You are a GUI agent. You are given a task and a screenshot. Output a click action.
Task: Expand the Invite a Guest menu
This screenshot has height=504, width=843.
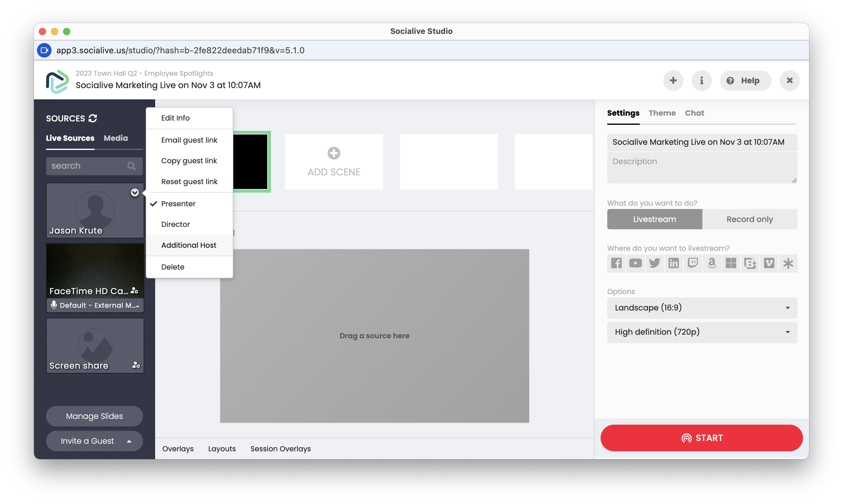(94, 441)
